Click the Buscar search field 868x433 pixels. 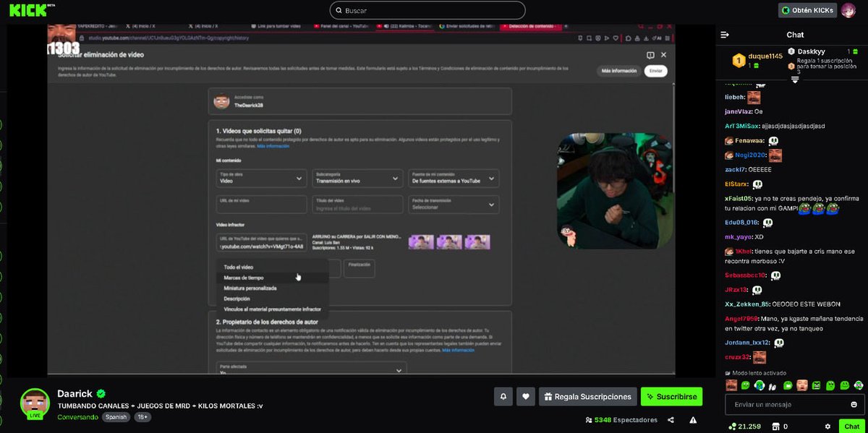427,10
